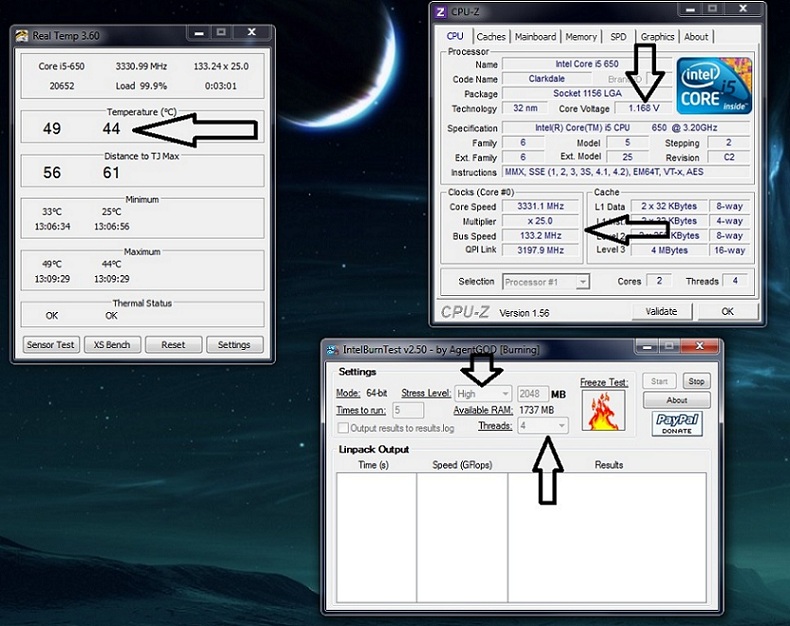Screen dimensions: 790x626
Task: Open the Memory tab in CPU-Z
Action: 580,37
